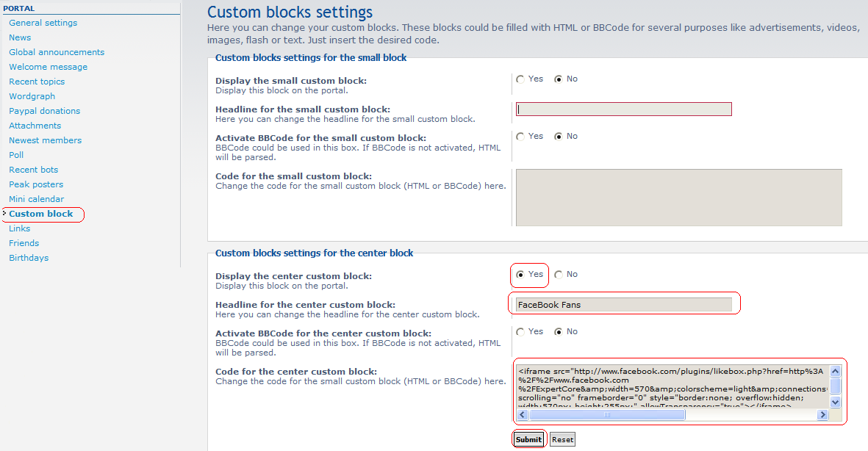Image resolution: width=868 pixels, height=451 pixels.
Task: Enable BBCode for the center custom block
Action: coord(520,332)
